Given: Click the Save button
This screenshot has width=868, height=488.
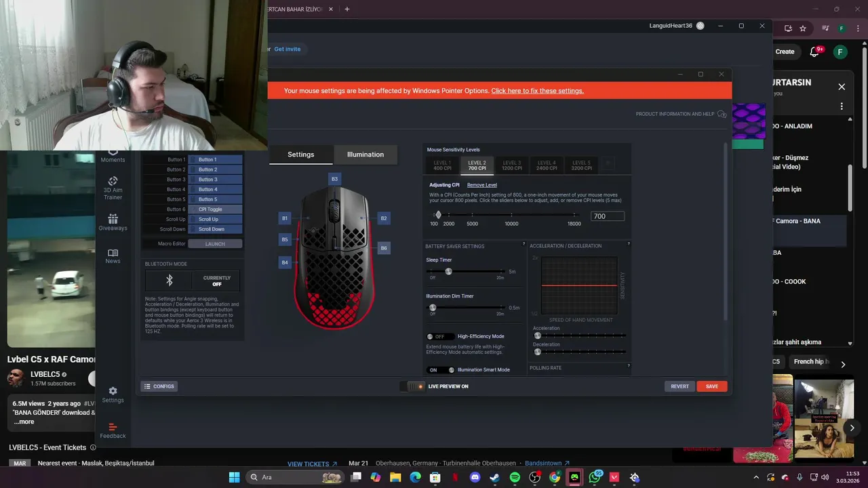Looking at the screenshot, I should coord(712,386).
